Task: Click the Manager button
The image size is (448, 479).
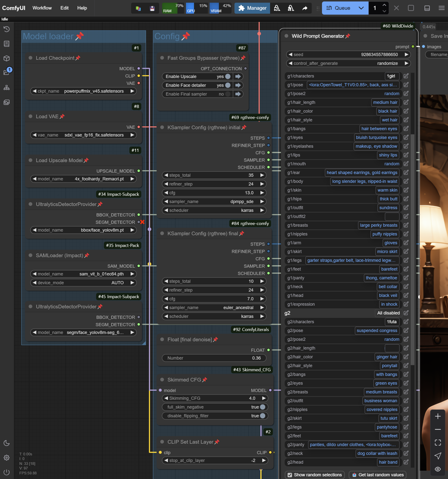Action: click(252, 8)
